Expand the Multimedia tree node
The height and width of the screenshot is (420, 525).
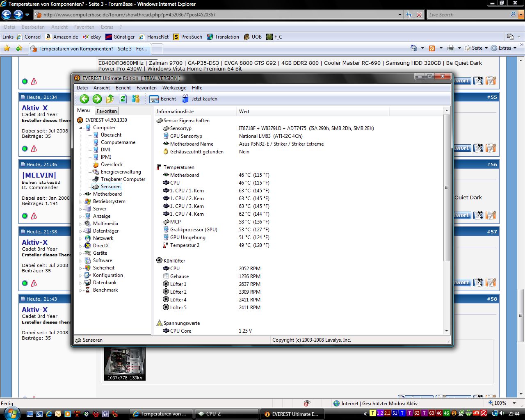(81, 224)
